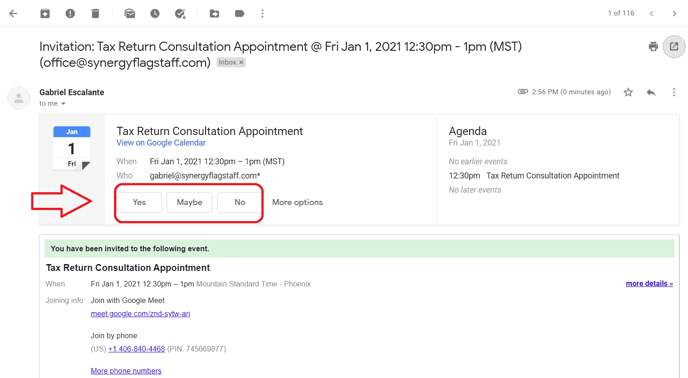Screen dimensions: 688x378
Task: Archive this email
Action: (x=45, y=14)
